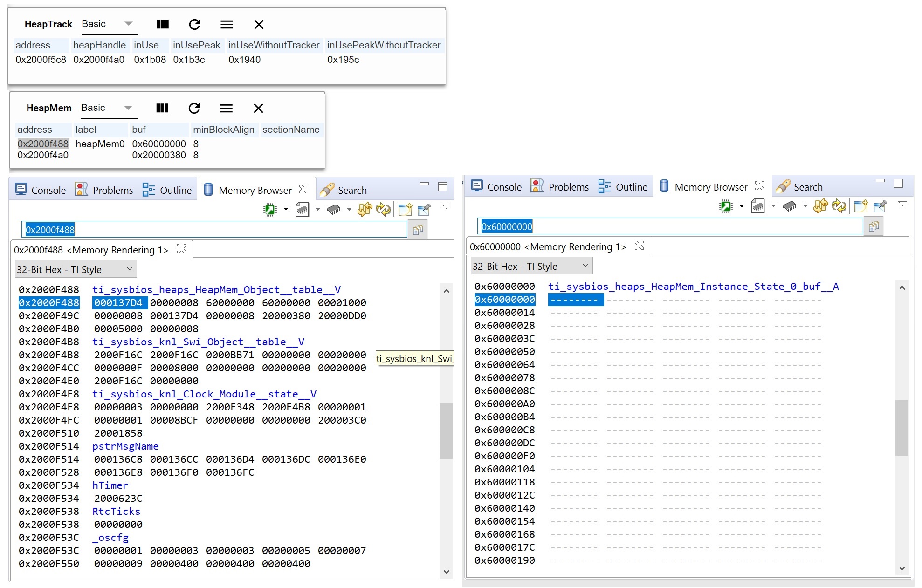
Task: Open 32-Bit Hex format dropdown for 0x2000f488
Action: pyautogui.click(x=76, y=269)
